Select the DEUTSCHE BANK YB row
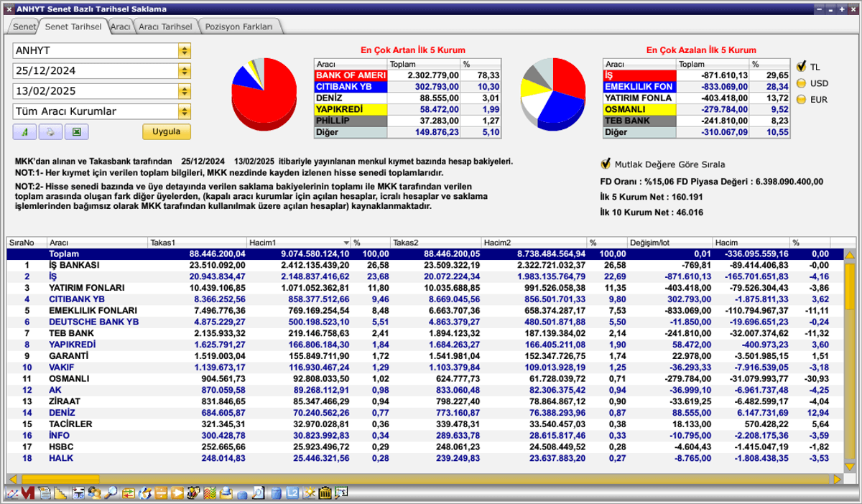The image size is (862, 504). (425, 322)
